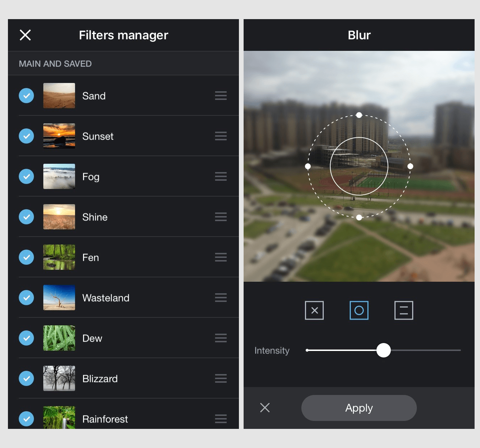Screen dimensions: 480x448
Task: Cancel blur with the bottom X icon
Action: click(265, 408)
